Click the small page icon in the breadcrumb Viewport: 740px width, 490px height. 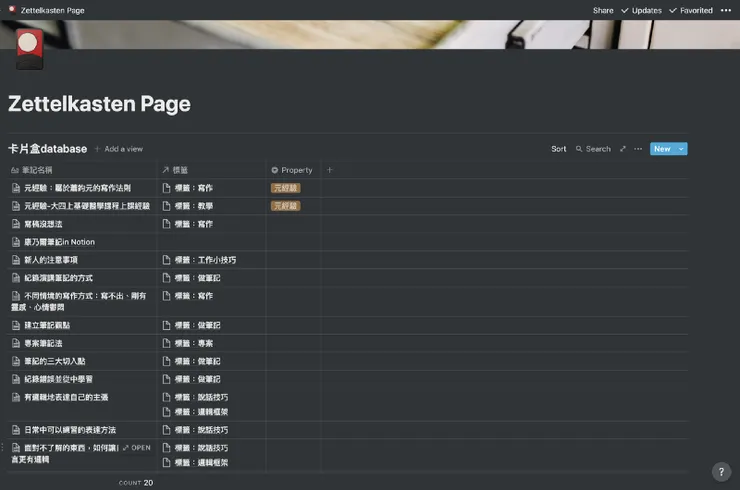[12, 9]
